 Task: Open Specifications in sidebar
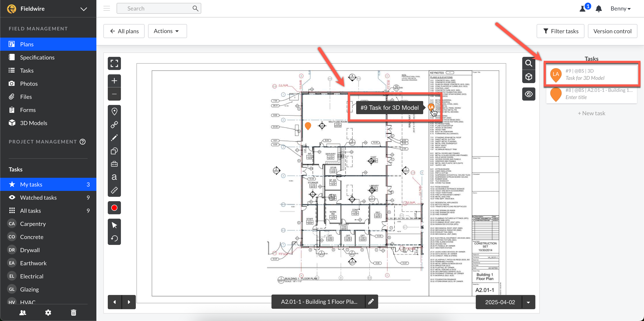tap(37, 58)
